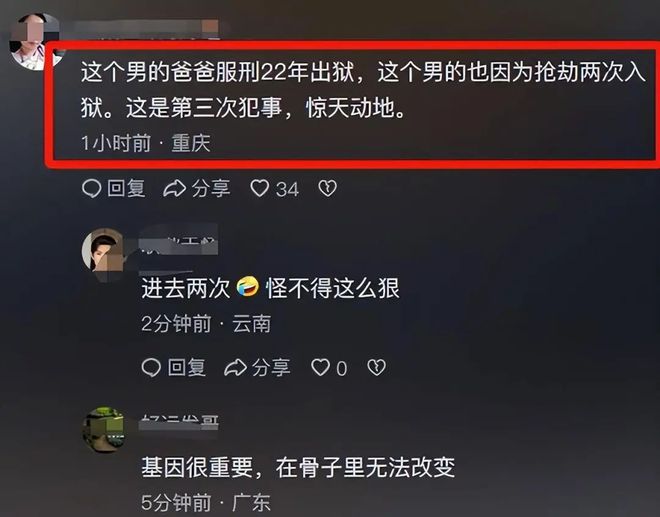Select the comment 基因很重要，在骨子里无法改变
Screen dimensions: 660x517
click(298, 467)
